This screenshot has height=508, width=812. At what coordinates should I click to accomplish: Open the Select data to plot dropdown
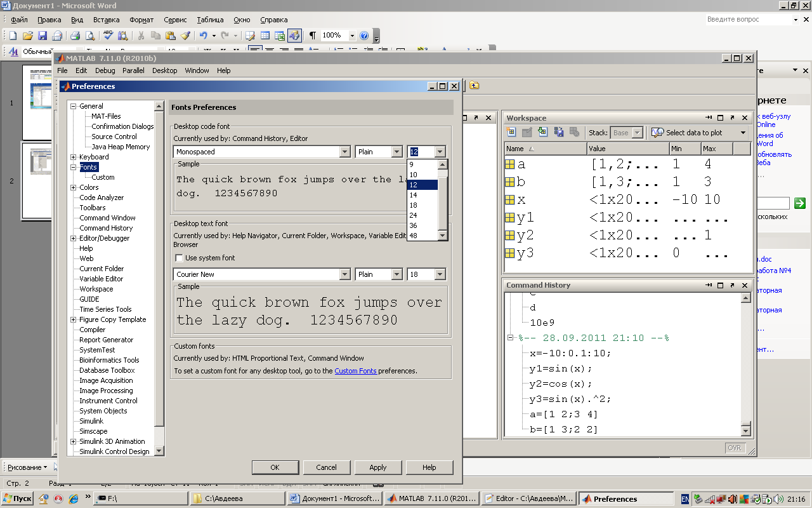click(x=743, y=133)
